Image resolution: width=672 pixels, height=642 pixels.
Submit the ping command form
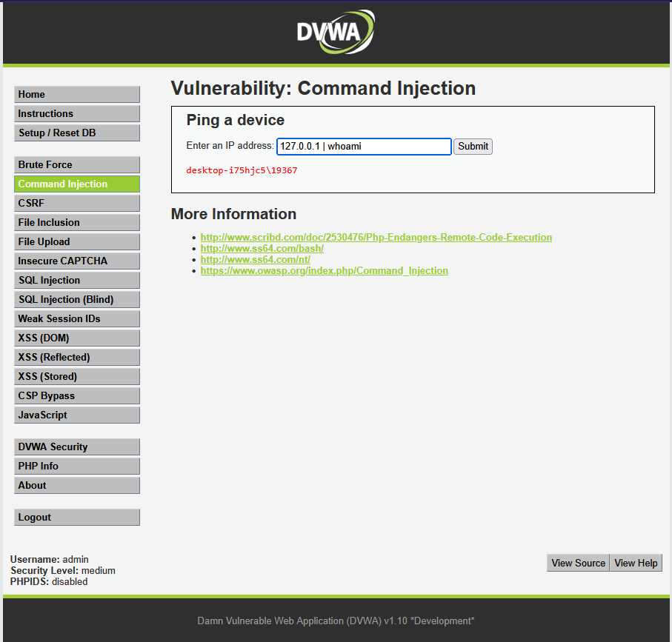pyautogui.click(x=473, y=147)
